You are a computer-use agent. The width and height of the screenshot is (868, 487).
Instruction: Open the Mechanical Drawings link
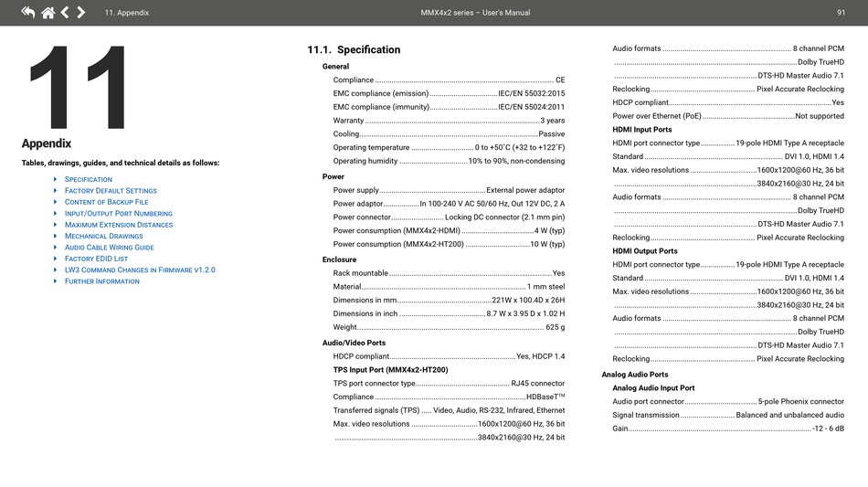(x=103, y=237)
